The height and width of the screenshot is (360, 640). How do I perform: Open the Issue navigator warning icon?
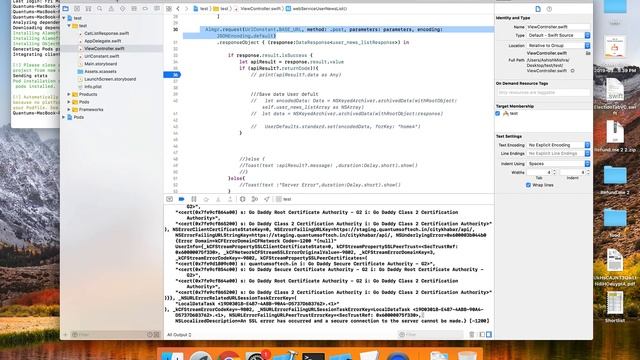tap(111, 9)
